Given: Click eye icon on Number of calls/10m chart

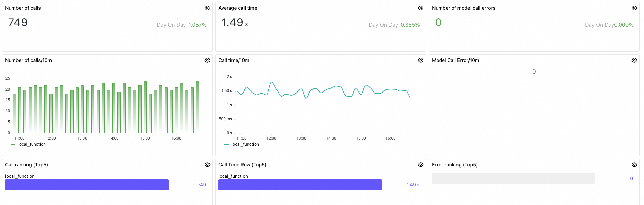Looking at the screenshot, I should pyautogui.click(x=207, y=60).
